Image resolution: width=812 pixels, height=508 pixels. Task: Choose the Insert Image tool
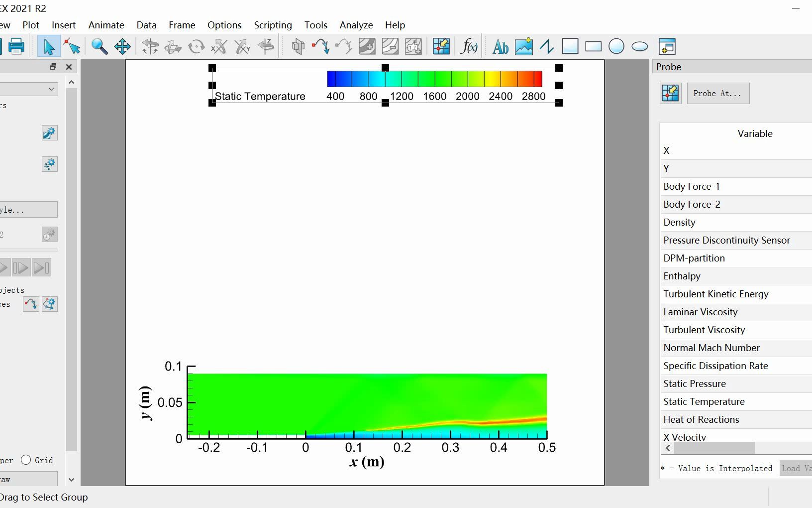(x=523, y=46)
